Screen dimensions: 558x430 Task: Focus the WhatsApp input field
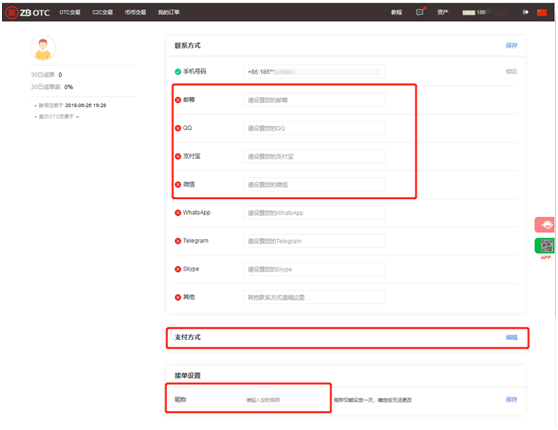pyautogui.click(x=314, y=213)
